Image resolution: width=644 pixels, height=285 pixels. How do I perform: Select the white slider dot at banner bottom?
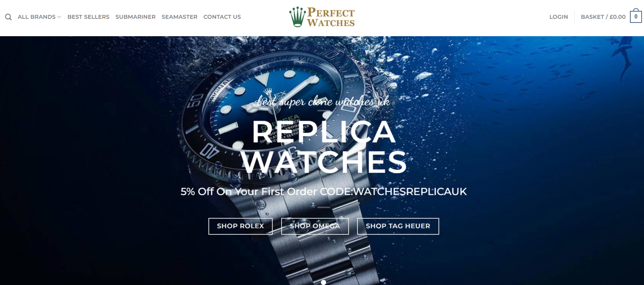click(323, 283)
